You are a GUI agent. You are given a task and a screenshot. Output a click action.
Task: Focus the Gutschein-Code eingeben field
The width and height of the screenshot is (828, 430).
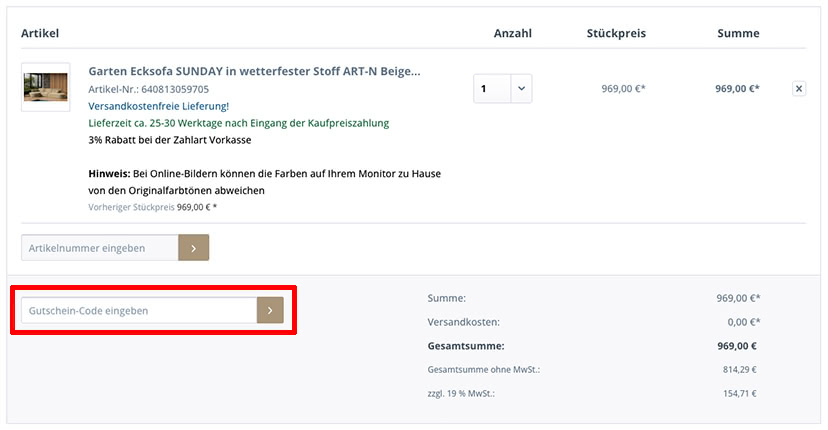coord(139,311)
